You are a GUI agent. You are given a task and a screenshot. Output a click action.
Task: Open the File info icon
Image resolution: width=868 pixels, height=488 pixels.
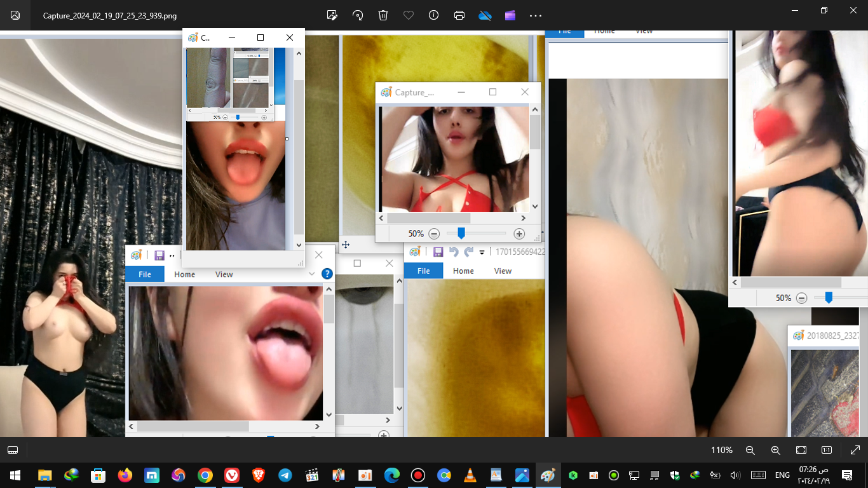[x=434, y=15]
